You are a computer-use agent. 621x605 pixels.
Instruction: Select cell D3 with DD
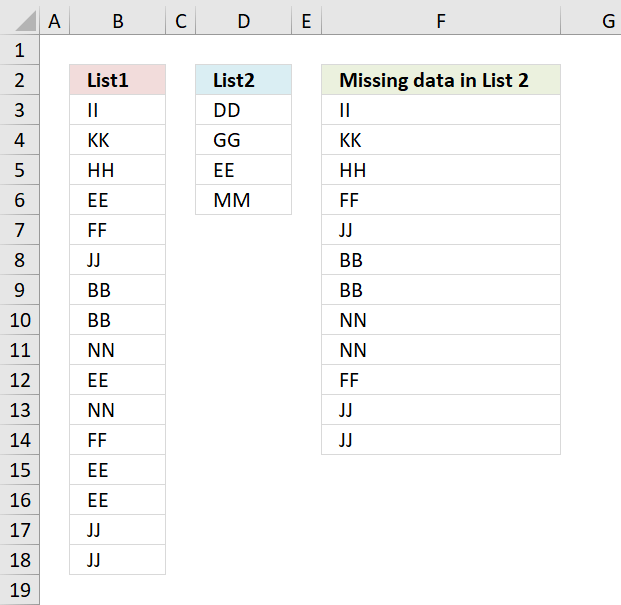point(243,110)
